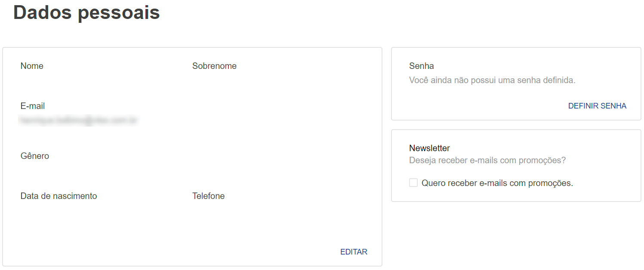Click the 'Você ainda não possui uma senha' message
Viewport: 644px width, 270px height.
492,80
